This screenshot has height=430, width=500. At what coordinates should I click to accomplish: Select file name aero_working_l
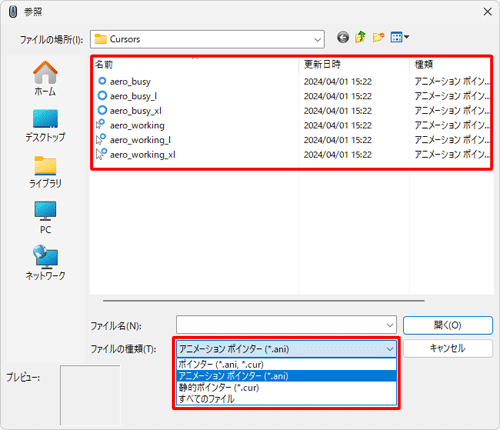tap(140, 140)
